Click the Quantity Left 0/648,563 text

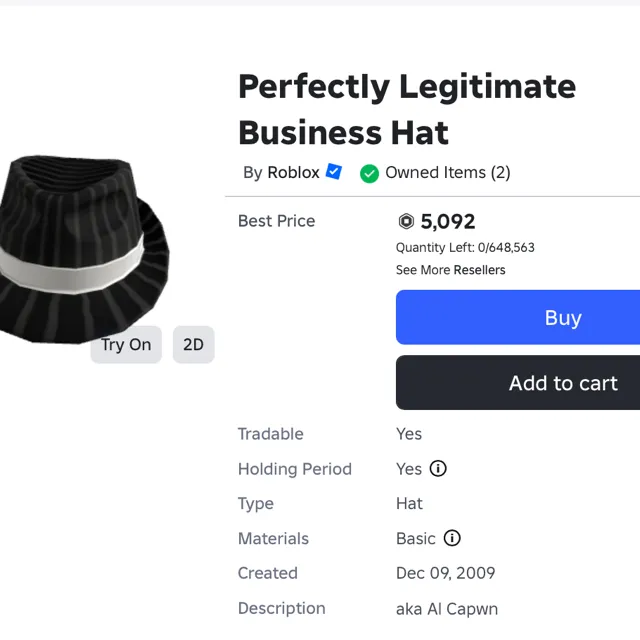(465, 248)
